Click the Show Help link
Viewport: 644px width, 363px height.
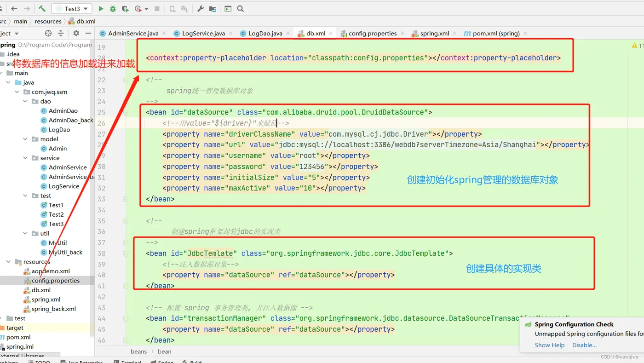pos(550,345)
